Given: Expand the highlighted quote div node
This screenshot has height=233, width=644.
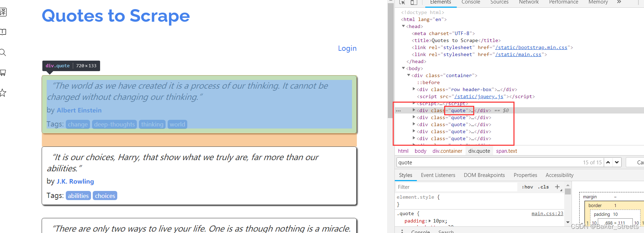Looking at the screenshot, I should click(414, 110).
